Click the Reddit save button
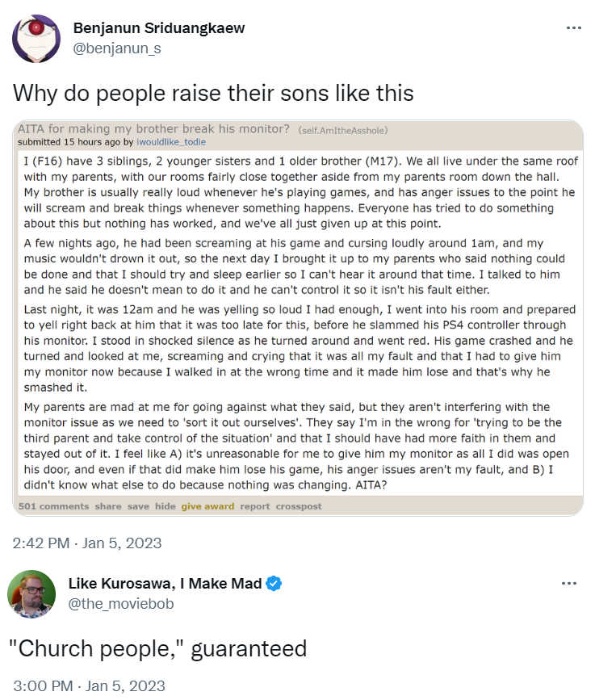The image size is (595, 700). [138, 506]
